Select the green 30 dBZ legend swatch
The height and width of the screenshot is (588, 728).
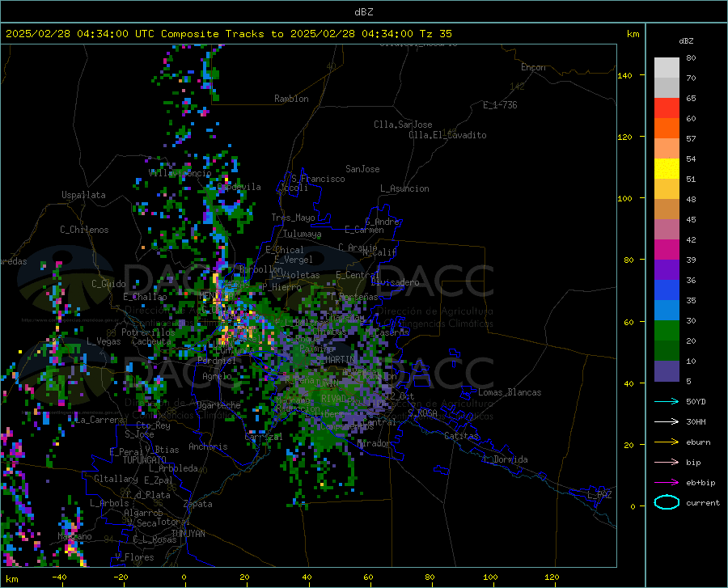pyautogui.click(x=667, y=330)
